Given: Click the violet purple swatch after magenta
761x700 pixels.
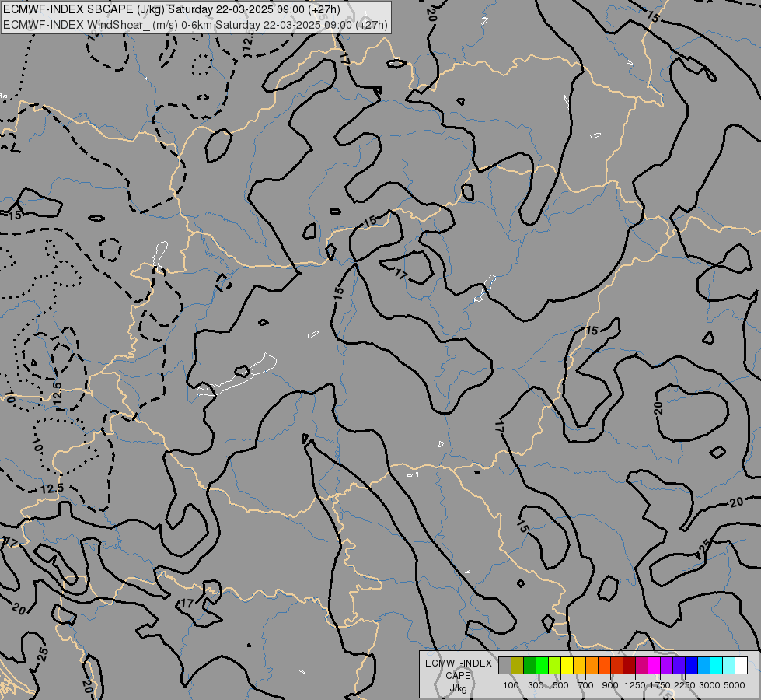Looking at the screenshot, I should click(667, 666).
